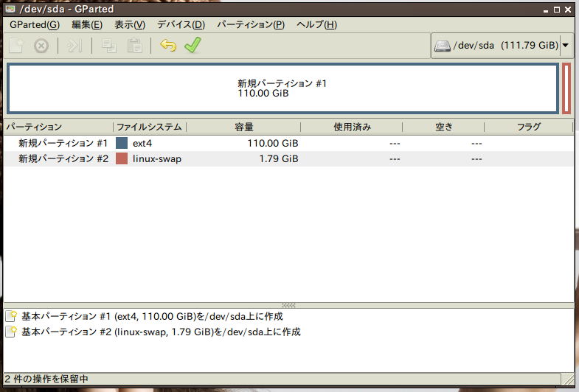Viewport: 579px width, 392px height.
Task: Click the GParted window title bar icon
Action: (10, 9)
